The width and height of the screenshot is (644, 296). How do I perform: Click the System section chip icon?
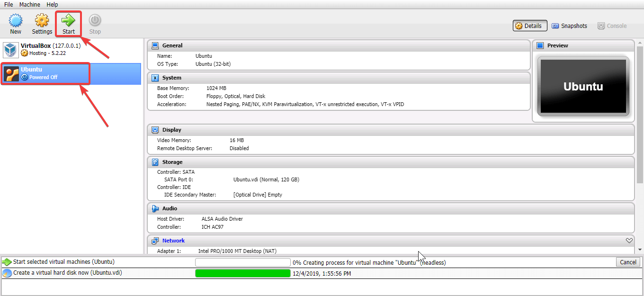[x=155, y=78]
